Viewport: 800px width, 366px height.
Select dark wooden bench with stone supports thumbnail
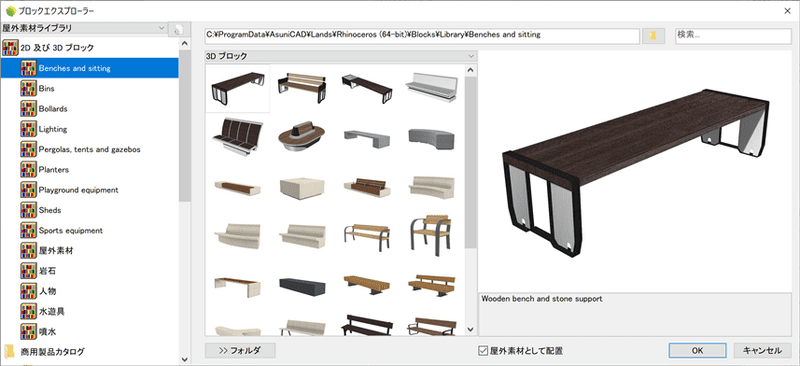pos(238,88)
